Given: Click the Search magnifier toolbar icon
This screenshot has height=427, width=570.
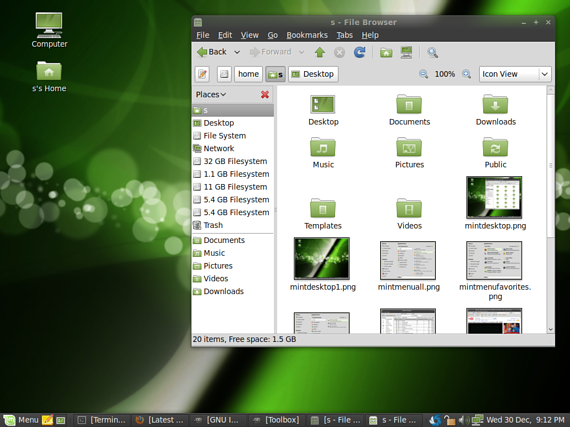Looking at the screenshot, I should (x=432, y=53).
